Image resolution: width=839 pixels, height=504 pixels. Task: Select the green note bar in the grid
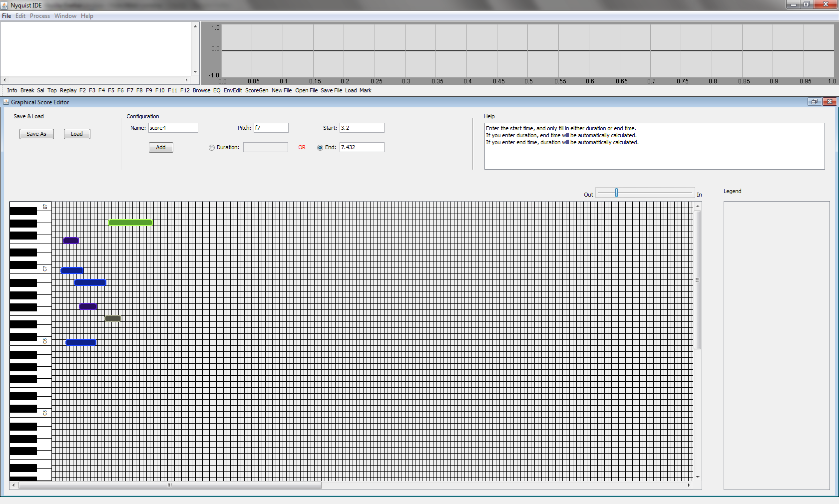pyautogui.click(x=130, y=223)
